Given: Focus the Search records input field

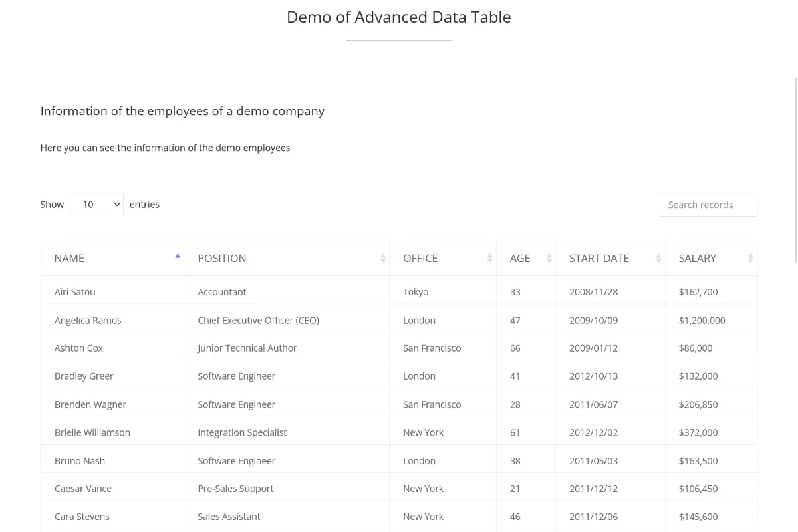Looking at the screenshot, I should pyautogui.click(x=707, y=205).
